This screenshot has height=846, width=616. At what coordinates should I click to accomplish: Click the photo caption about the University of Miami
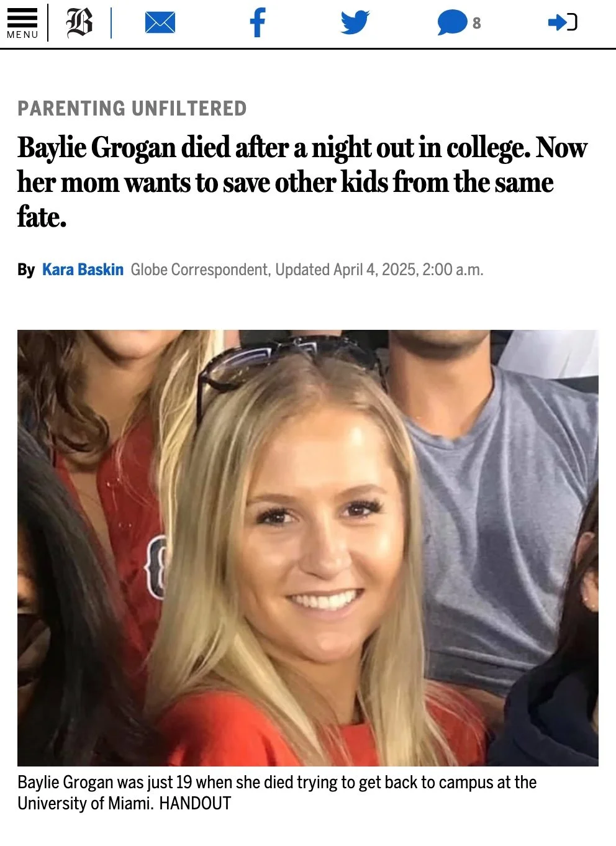(x=277, y=793)
